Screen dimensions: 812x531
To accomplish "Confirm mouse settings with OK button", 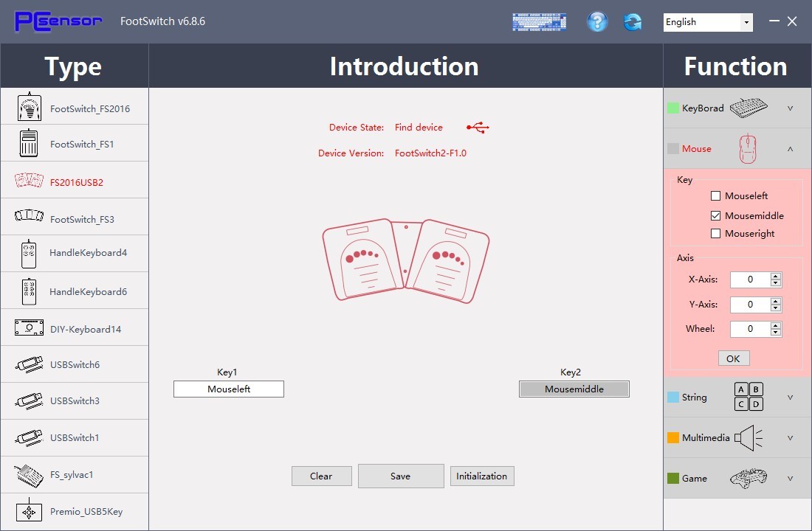I will [733, 358].
